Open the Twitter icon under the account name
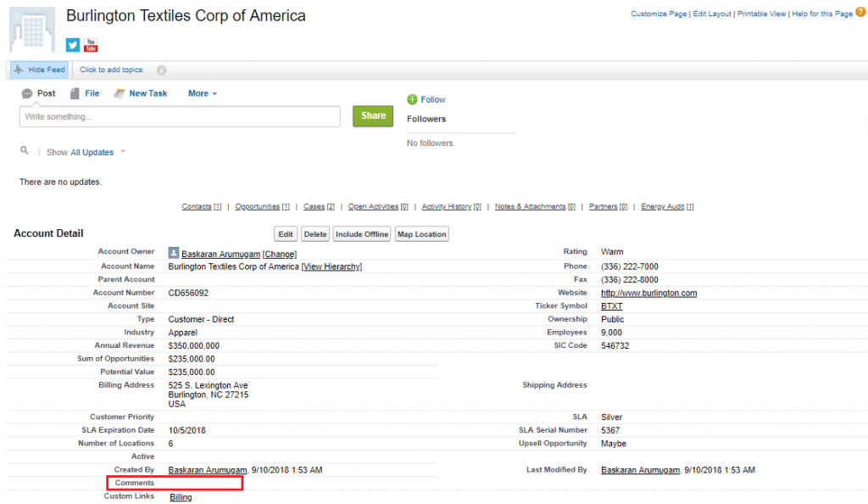 pos(73,45)
